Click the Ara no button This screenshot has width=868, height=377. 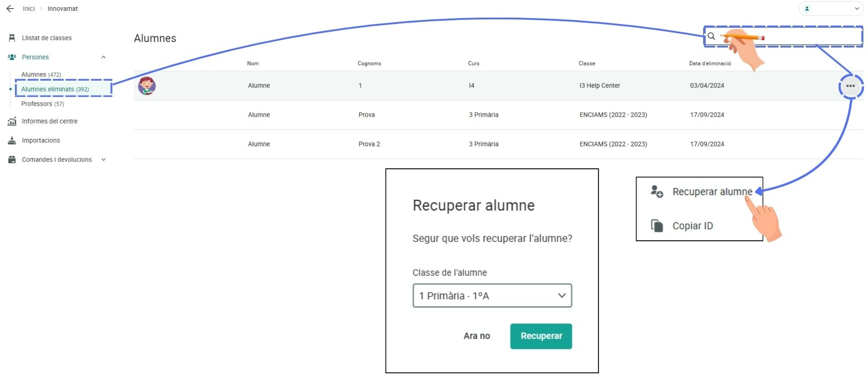tap(476, 336)
